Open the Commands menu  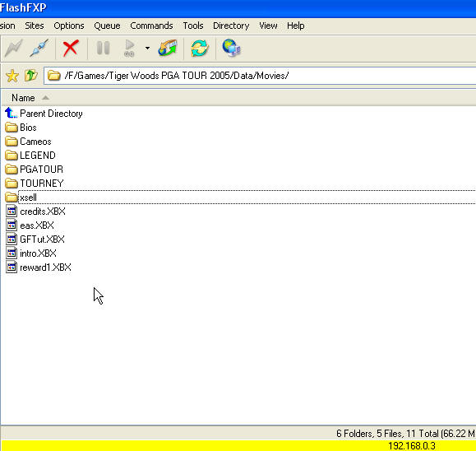click(x=151, y=26)
